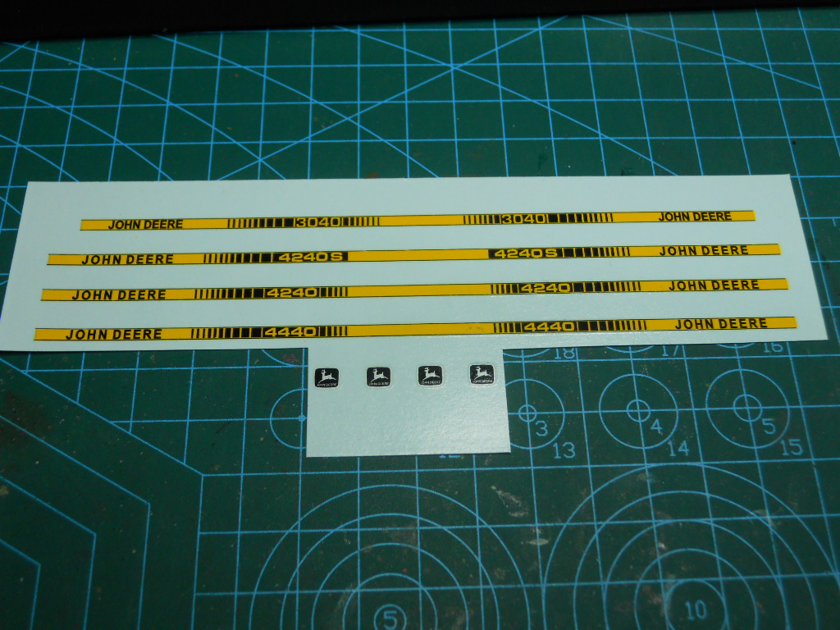840x630 pixels.
Task: Click the left 4240S model number
Action: 311,257
